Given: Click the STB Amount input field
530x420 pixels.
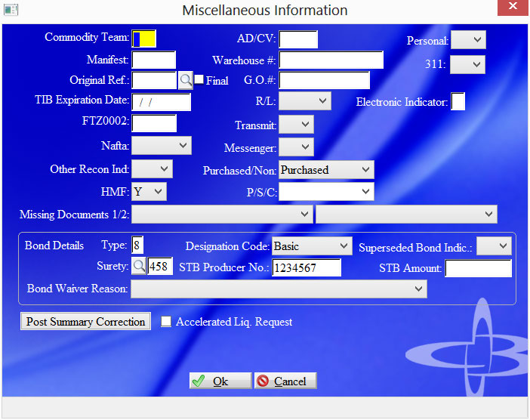Looking at the screenshot, I should (479, 268).
